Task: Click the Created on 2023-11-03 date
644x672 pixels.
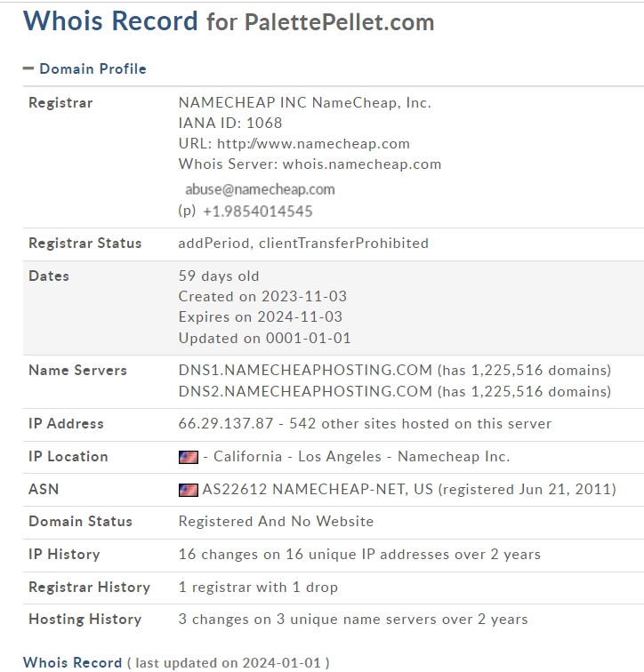Action: [x=262, y=296]
